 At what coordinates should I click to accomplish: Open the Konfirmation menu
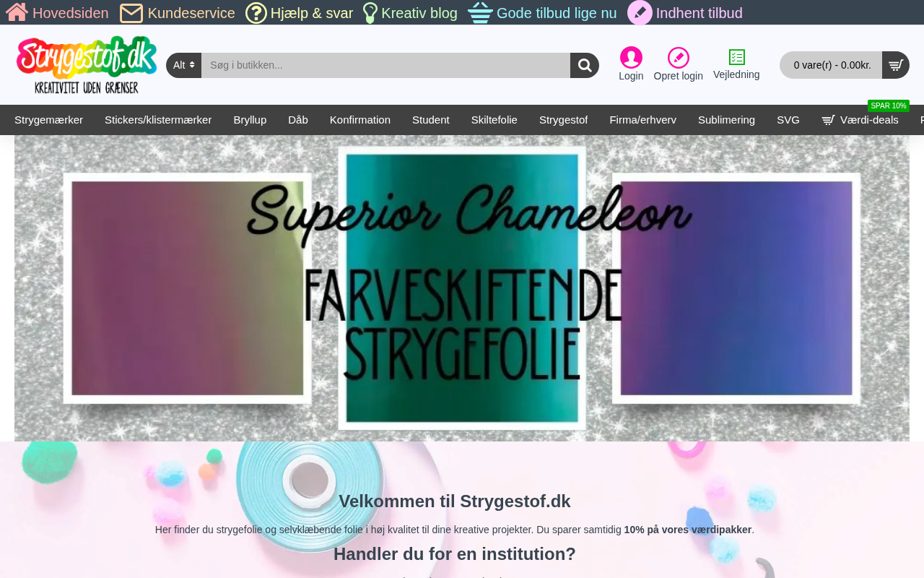tap(360, 120)
